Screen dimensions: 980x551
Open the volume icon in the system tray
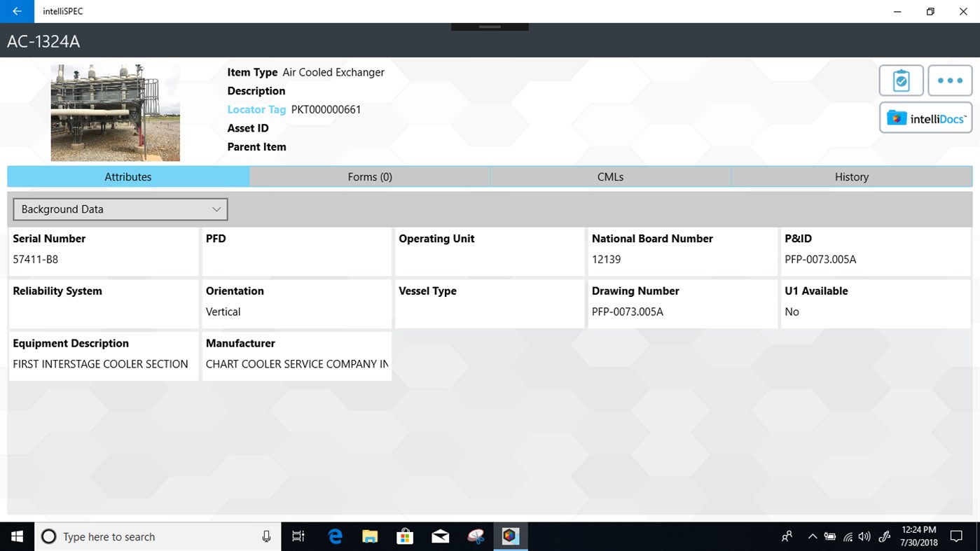pyautogui.click(x=864, y=536)
